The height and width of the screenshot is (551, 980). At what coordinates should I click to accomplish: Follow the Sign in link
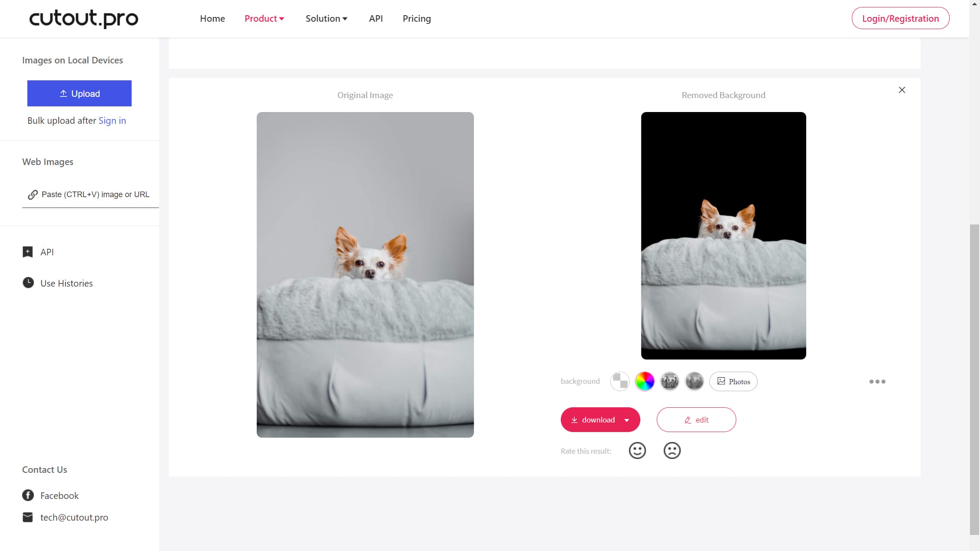pyautogui.click(x=112, y=120)
